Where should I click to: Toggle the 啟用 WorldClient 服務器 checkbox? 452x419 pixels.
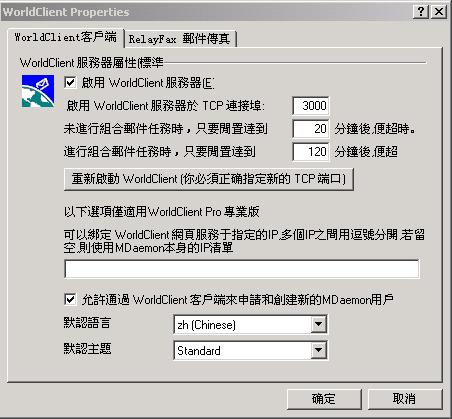click(x=70, y=82)
